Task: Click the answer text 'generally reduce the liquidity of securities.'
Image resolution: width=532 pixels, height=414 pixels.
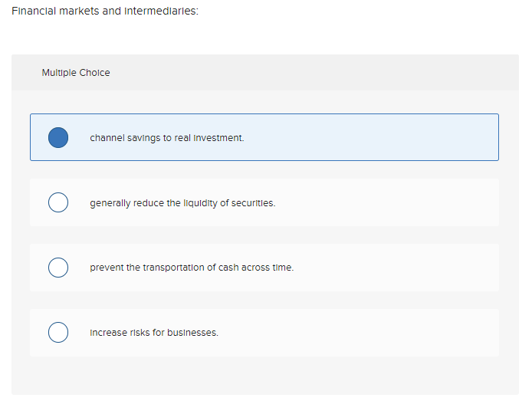Action: tap(182, 203)
